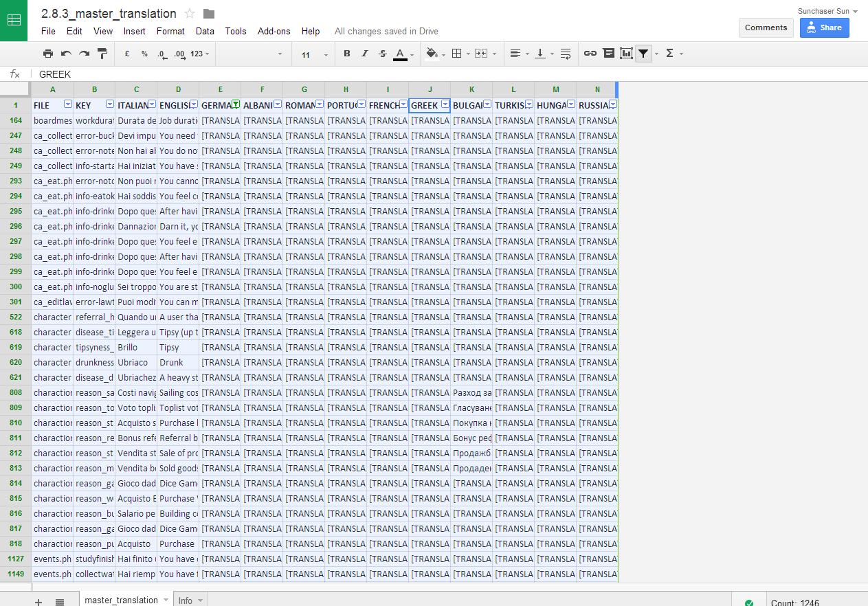Click the Paint format roller icon
Image resolution: width=868 pixels, height=606 pixels.
click(102, 54)
